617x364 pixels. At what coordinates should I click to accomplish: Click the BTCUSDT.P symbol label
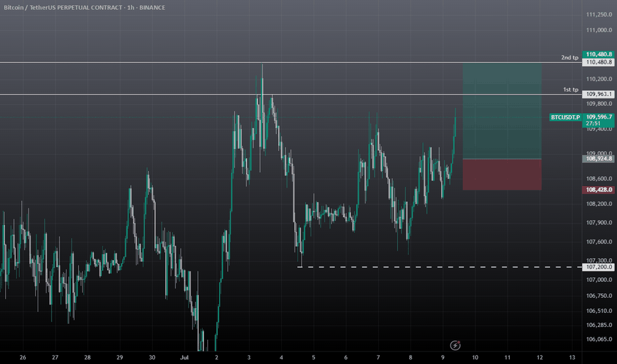(565, 117)
